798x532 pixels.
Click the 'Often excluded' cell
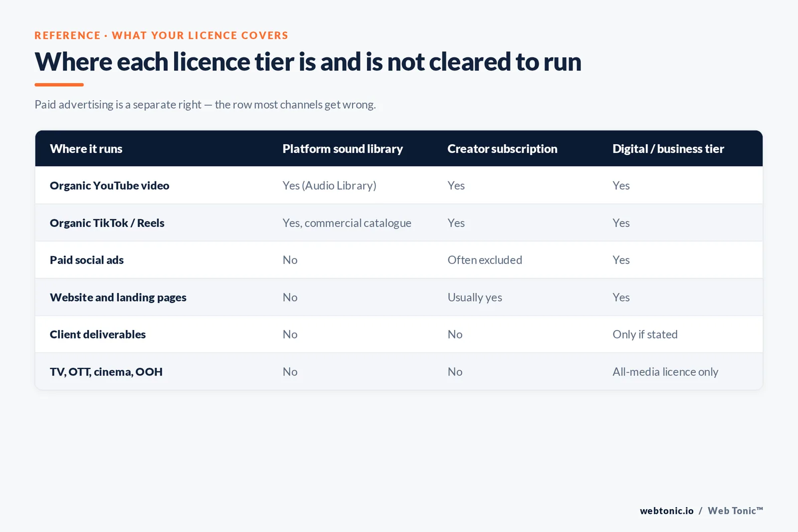[484, 260]
